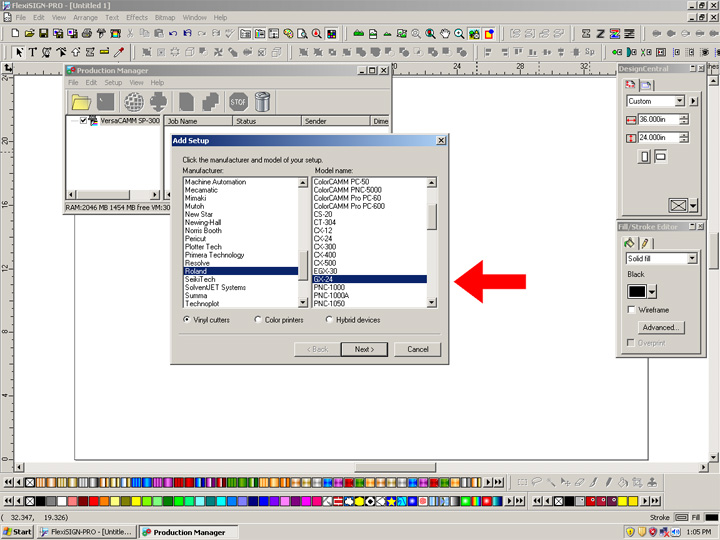
Task: Select CX-24 in the Model name list
Action: click(370, 238)
